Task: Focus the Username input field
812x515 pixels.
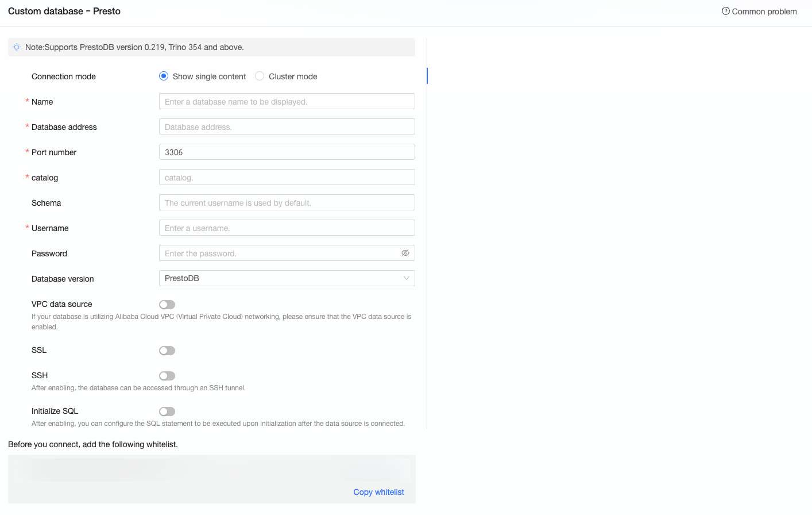Action: click(x=287, y=228)
